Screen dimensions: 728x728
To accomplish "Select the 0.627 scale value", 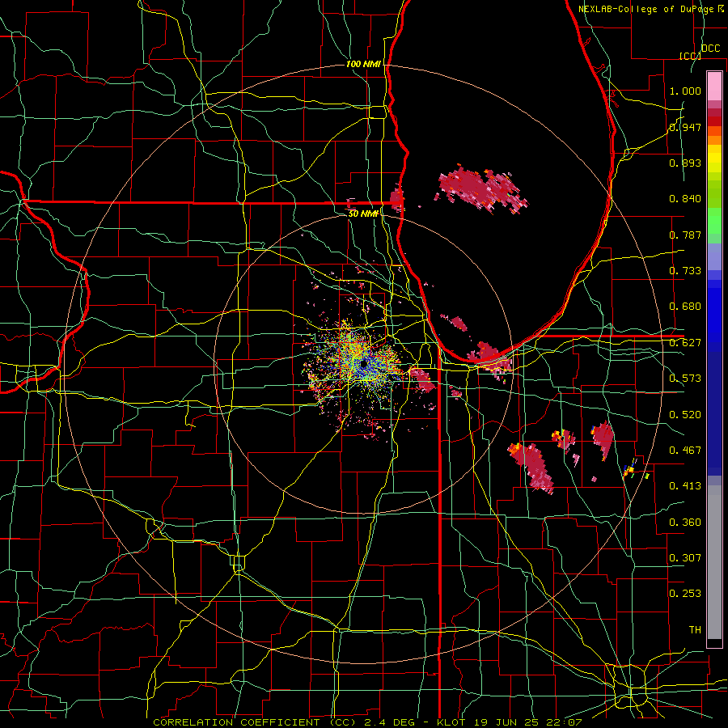I will 685,343.
